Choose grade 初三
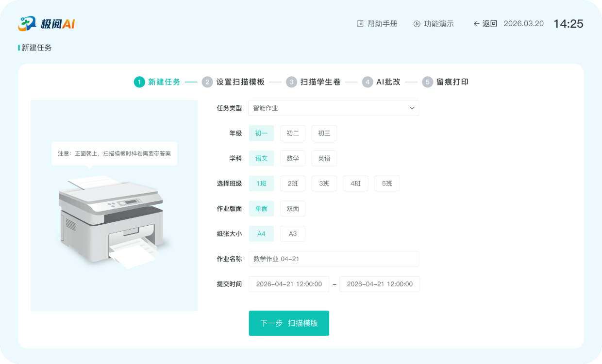The height and width of the screenshot is (364, 602). (324, 133)
